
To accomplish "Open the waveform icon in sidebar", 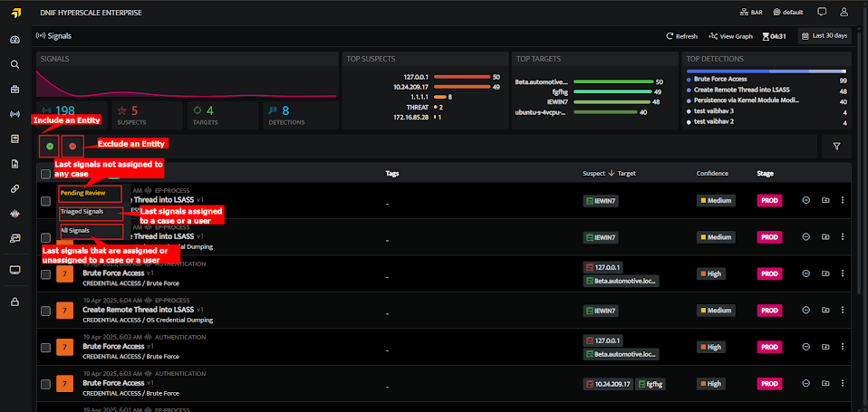I will pos(15,214).
